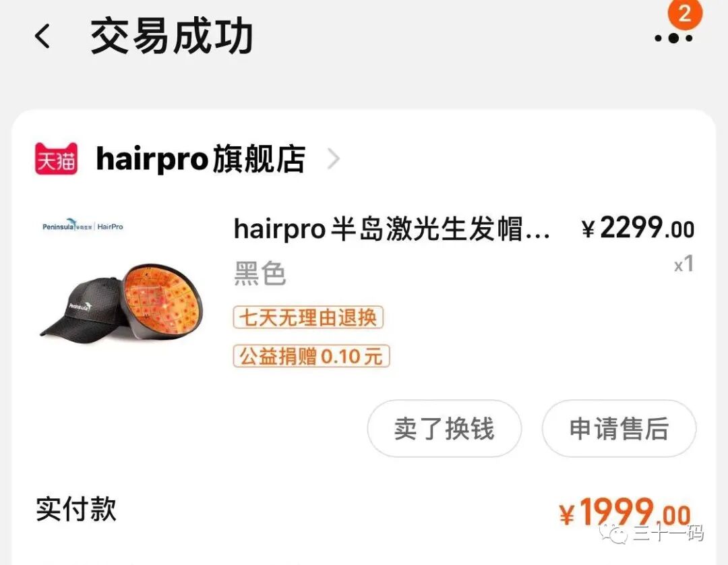Screen dimensions: 728x565
Task: Open the hairpro flagship store chevron
Action: (334, 159)
